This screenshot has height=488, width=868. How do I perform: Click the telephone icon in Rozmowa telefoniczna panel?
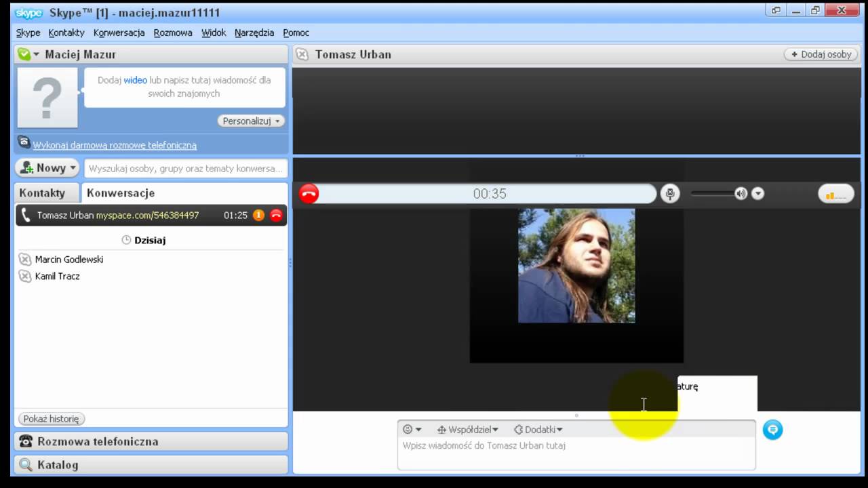tap(26, 441)
